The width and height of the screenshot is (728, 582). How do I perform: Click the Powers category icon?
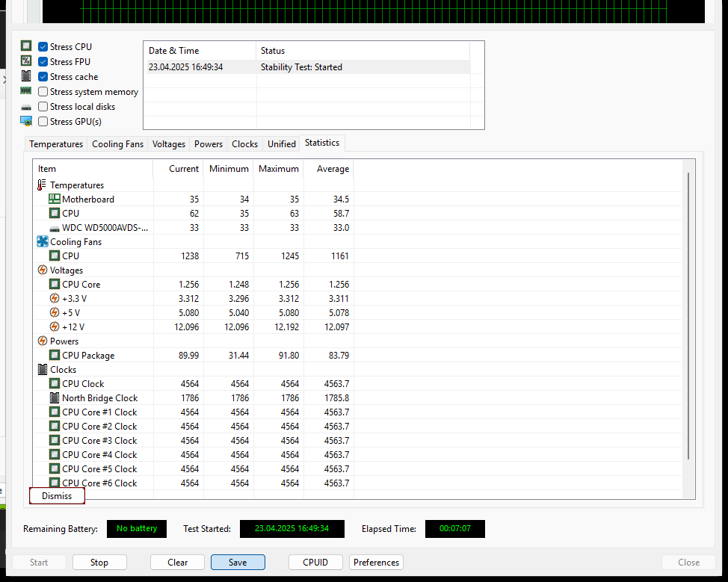tap(42, 341)
